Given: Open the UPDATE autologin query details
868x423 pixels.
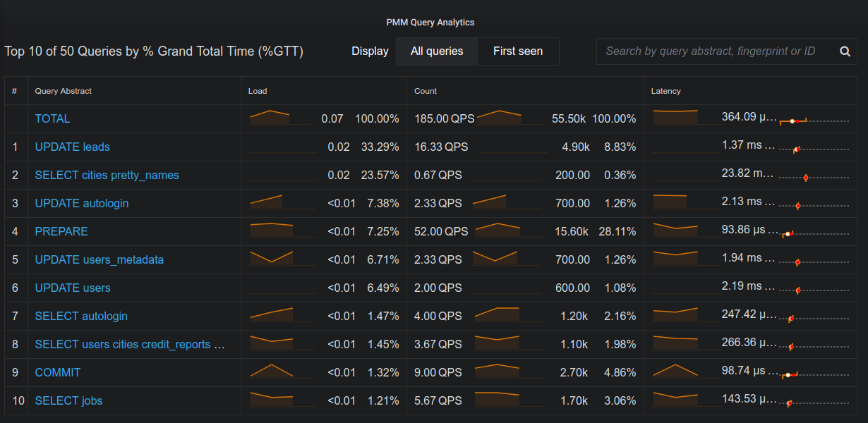Looking at the screenshot, I should (82, 203).
